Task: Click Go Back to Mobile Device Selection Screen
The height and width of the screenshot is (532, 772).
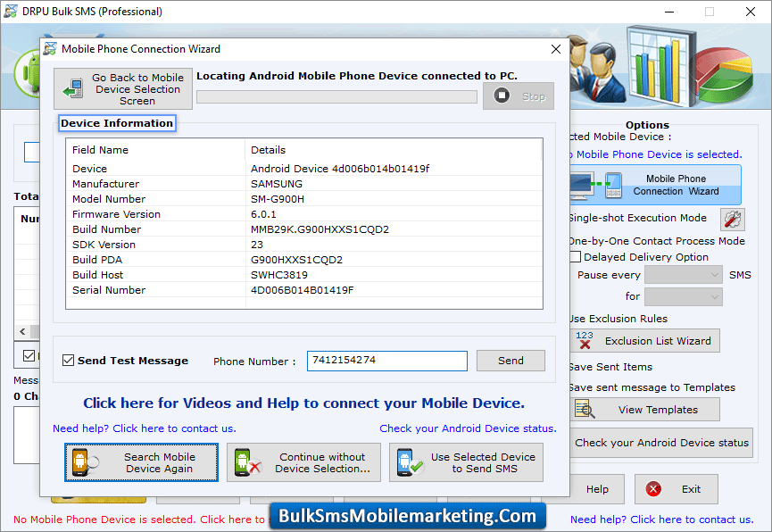Action: point(123,88)
